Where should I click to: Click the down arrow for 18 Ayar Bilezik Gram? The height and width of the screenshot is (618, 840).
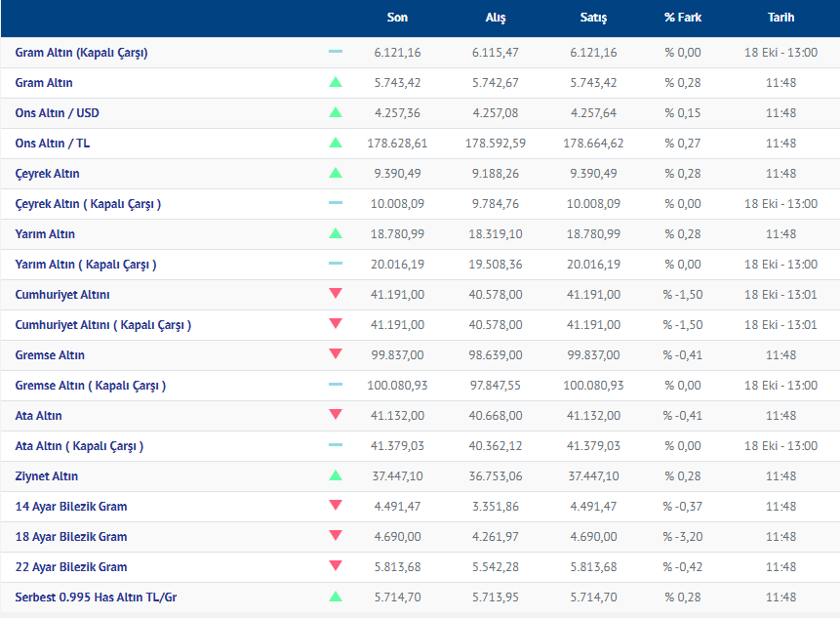(336, 536)
